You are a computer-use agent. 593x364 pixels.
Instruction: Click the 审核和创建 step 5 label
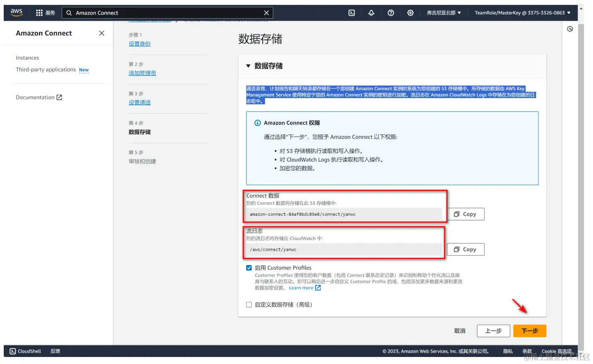(142, 162)
